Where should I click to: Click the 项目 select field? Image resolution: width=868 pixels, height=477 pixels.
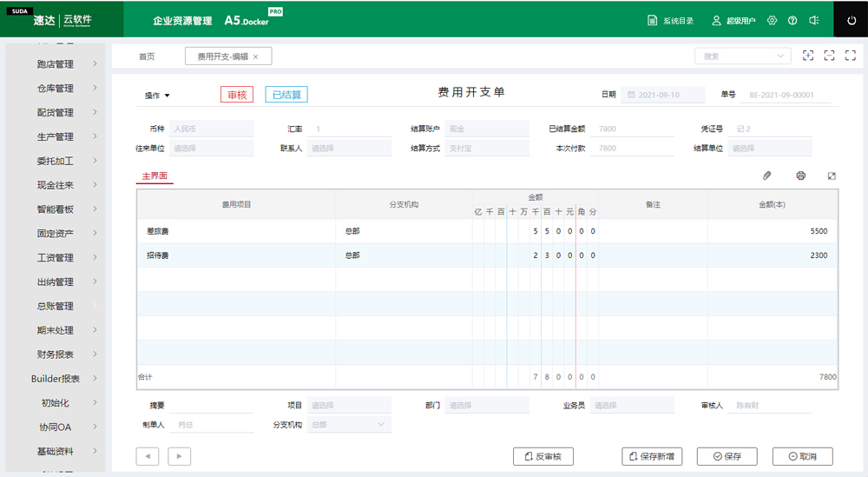coord(349,405)
